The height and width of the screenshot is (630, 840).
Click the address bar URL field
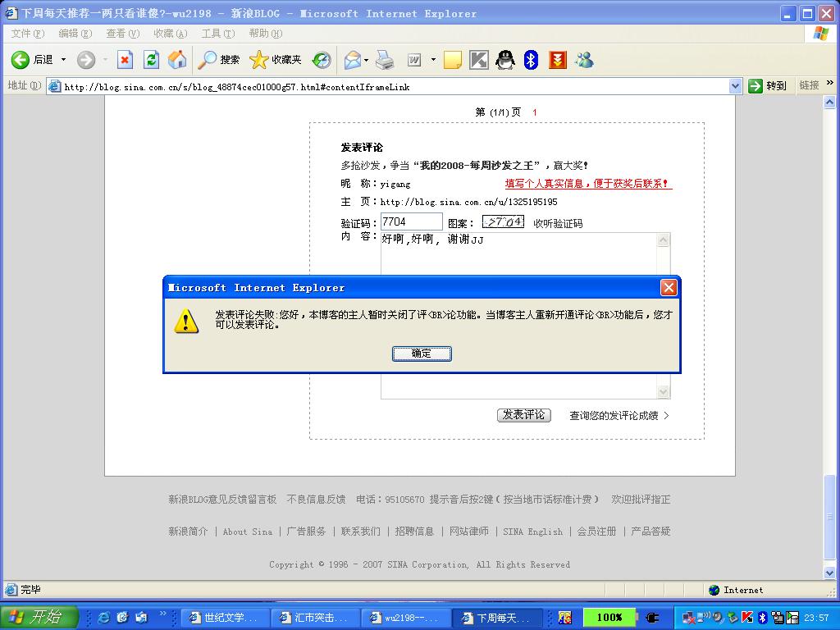coord(388,86)
